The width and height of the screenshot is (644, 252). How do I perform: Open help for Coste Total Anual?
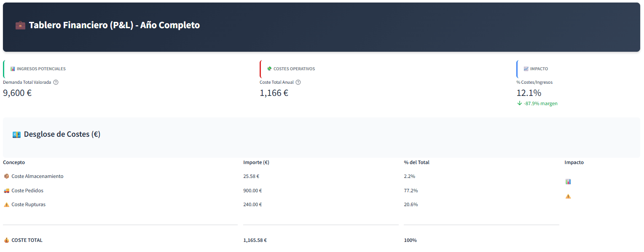click(298, 82)
